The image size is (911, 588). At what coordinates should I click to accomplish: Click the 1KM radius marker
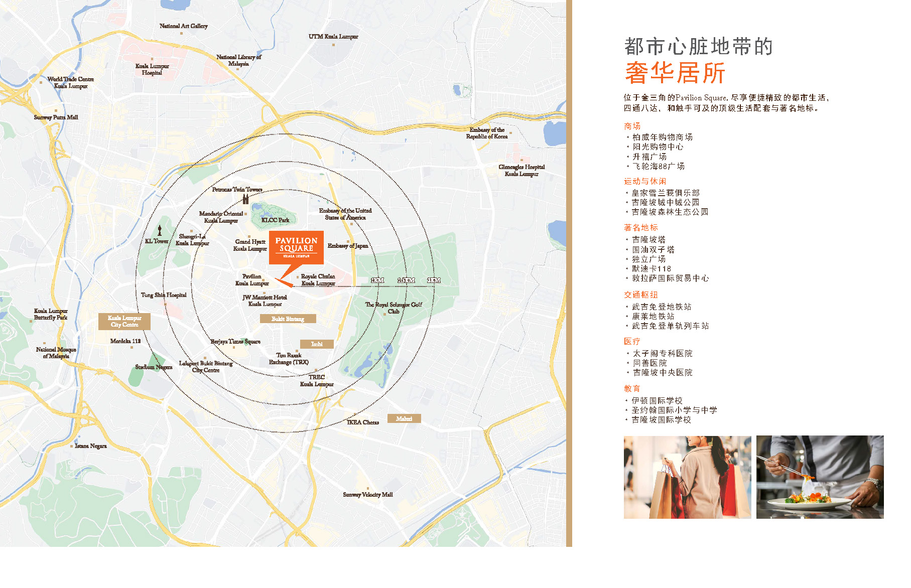pyautogui.click(x=377, y=280)
